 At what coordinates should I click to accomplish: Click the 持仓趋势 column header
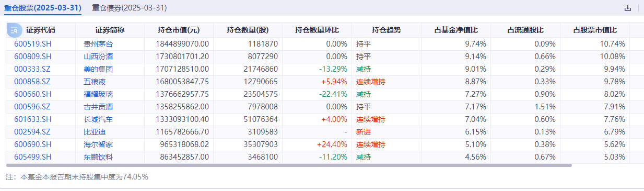click(387, 30)
